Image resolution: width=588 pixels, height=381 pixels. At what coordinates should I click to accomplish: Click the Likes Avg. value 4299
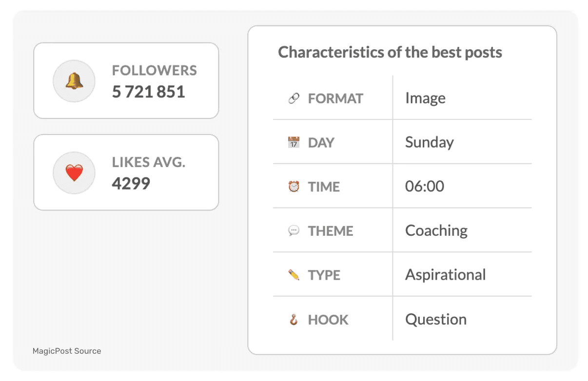[131, 184]
